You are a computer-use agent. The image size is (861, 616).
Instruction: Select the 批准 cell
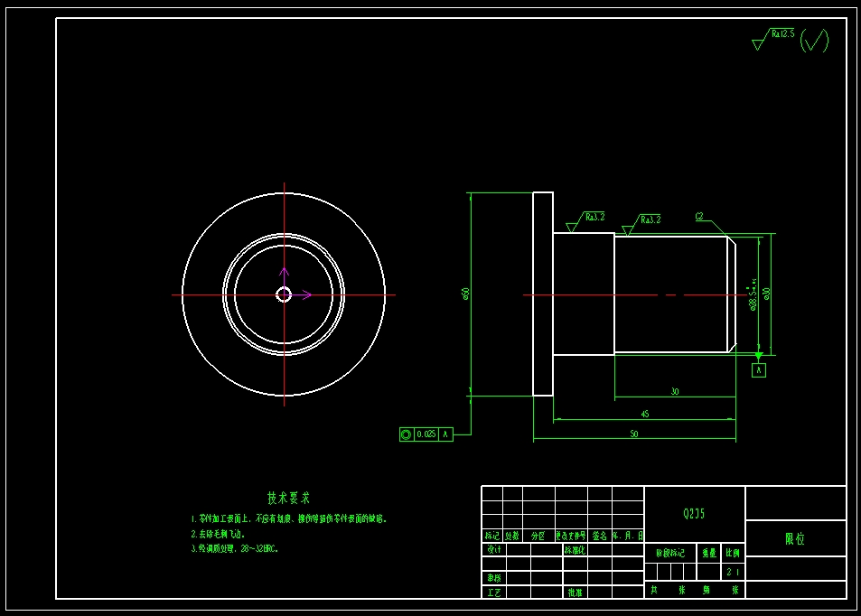(x=575, y=593)
